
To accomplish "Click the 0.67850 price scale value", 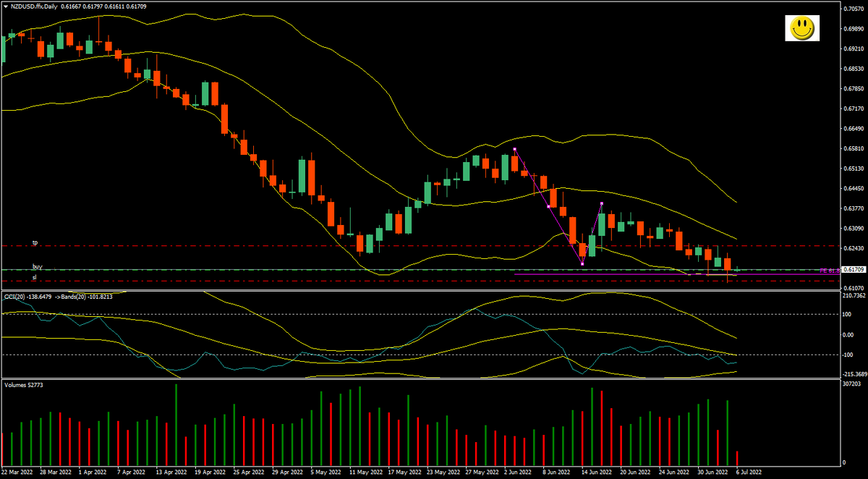I will click(x=854, y=89).
